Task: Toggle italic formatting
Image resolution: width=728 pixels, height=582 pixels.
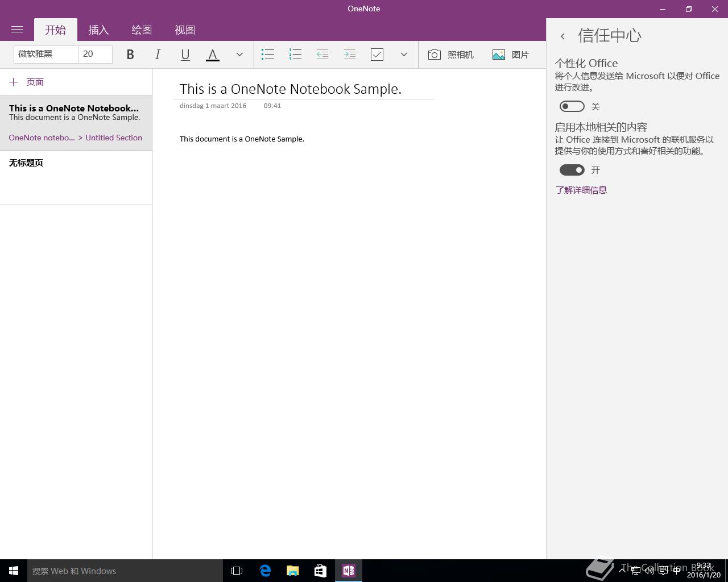Action: click(x=158, y=55)
